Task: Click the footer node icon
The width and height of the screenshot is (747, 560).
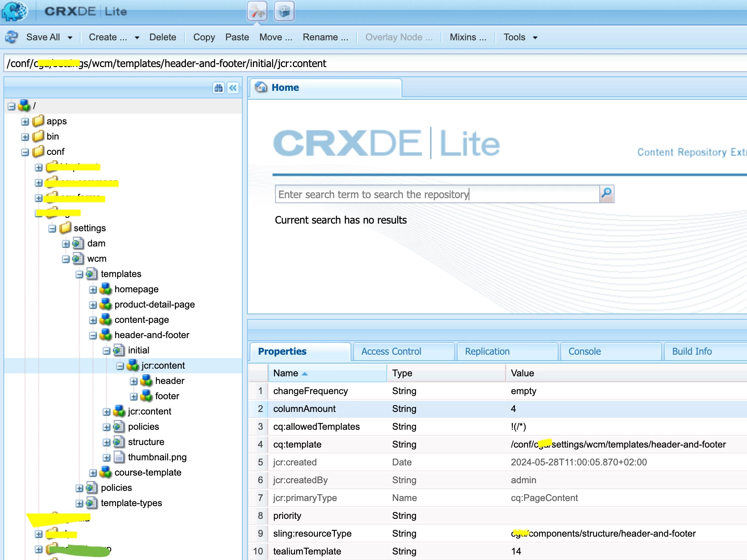Action: [146, 396]
